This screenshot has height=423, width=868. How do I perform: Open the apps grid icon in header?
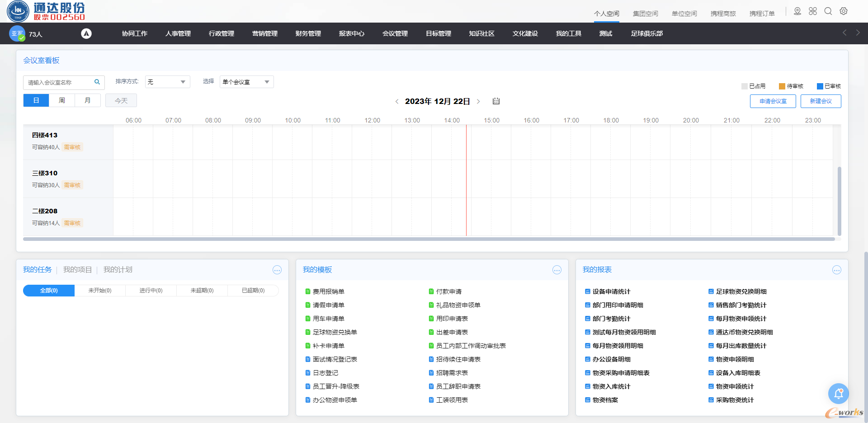pyautogui.click(x=813, y=11)
